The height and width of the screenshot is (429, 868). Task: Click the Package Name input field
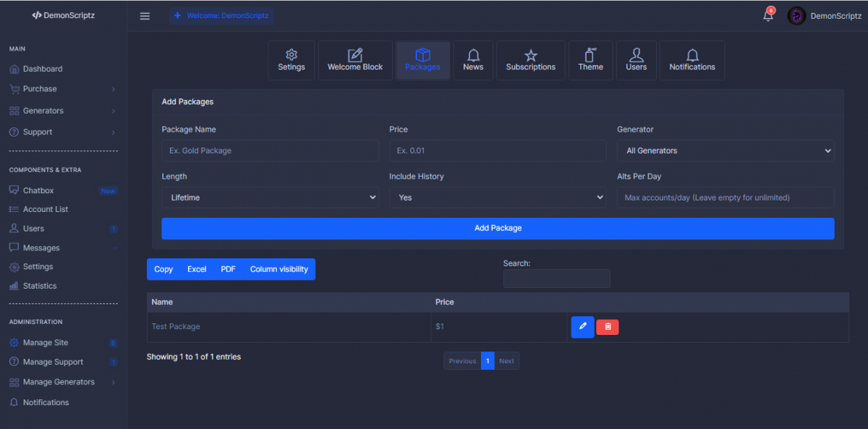(270, 150)
